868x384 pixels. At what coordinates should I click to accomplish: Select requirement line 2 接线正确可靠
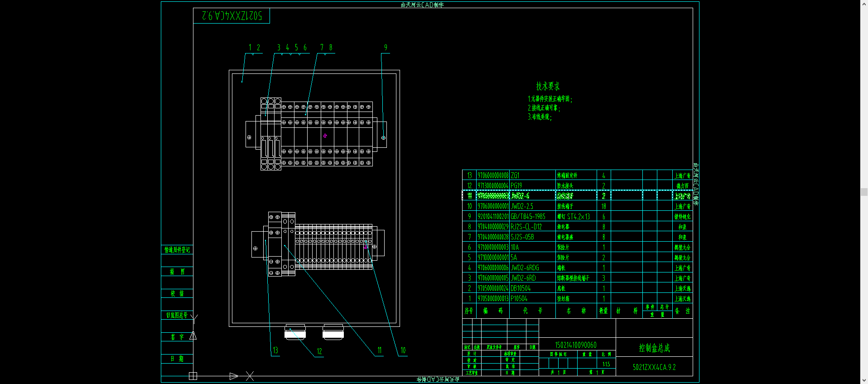544,108
